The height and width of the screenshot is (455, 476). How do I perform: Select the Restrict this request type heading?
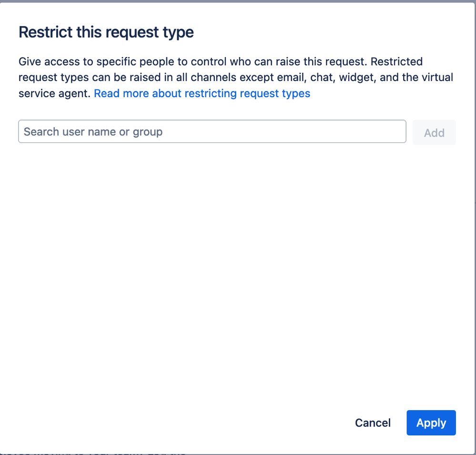coord(106,32)
